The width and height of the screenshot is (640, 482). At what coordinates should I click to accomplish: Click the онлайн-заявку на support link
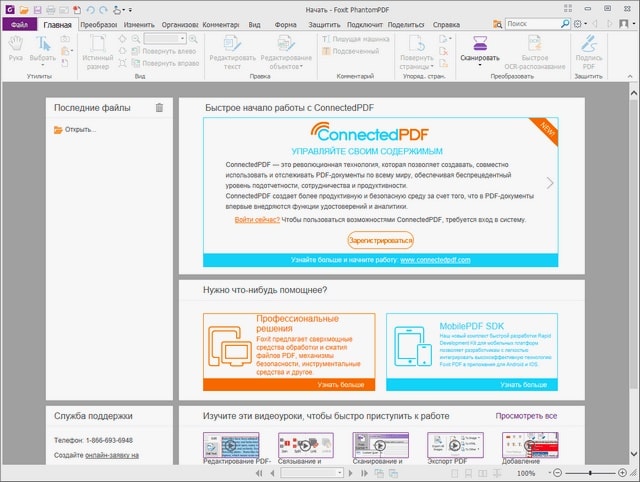click(x=112, y=455)
